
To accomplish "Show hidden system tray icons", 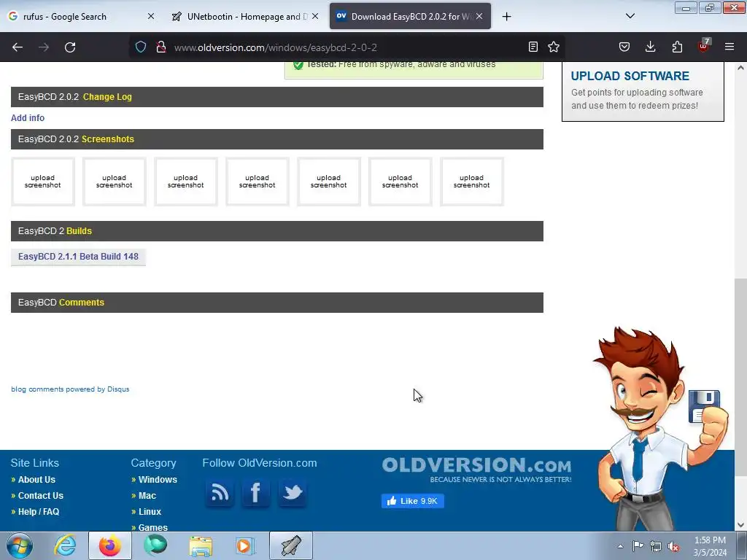I will 620,546.
